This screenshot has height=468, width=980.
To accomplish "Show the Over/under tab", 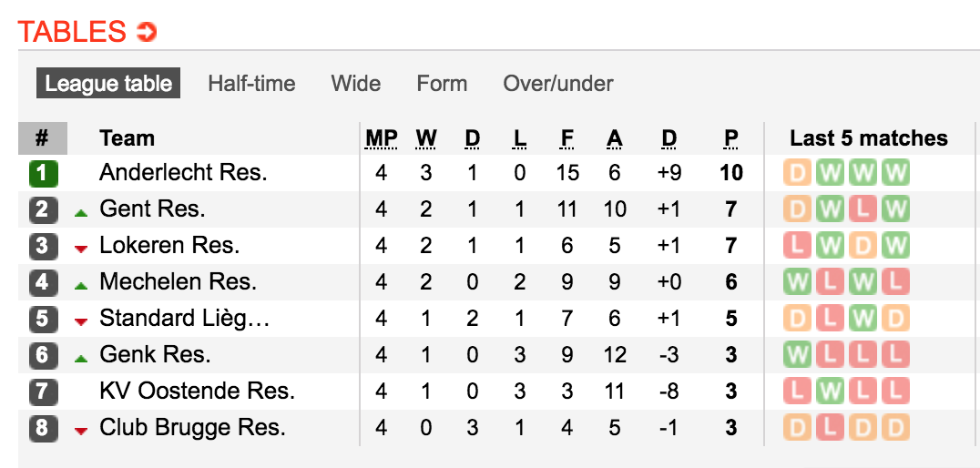I will tap(558, 83).
